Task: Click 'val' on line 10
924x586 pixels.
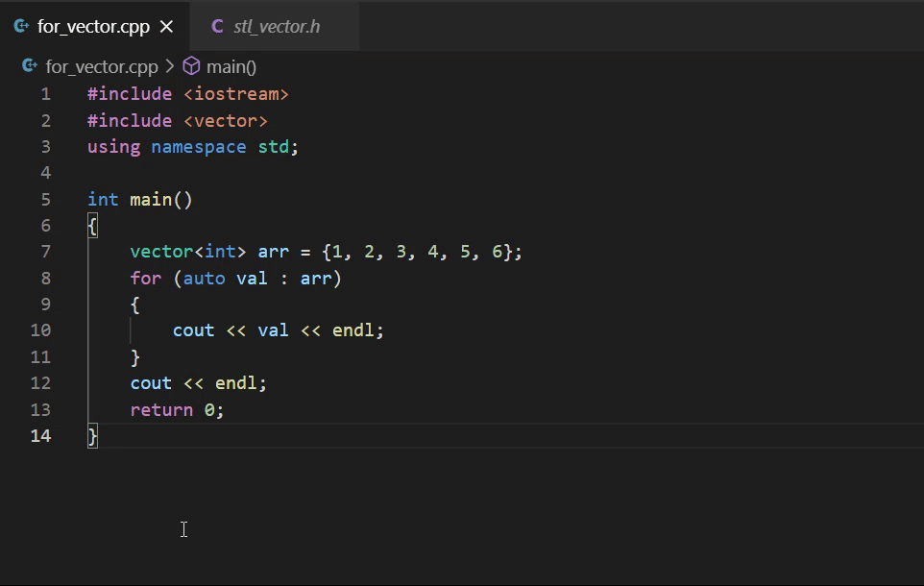Action: (x=273, y=330)
